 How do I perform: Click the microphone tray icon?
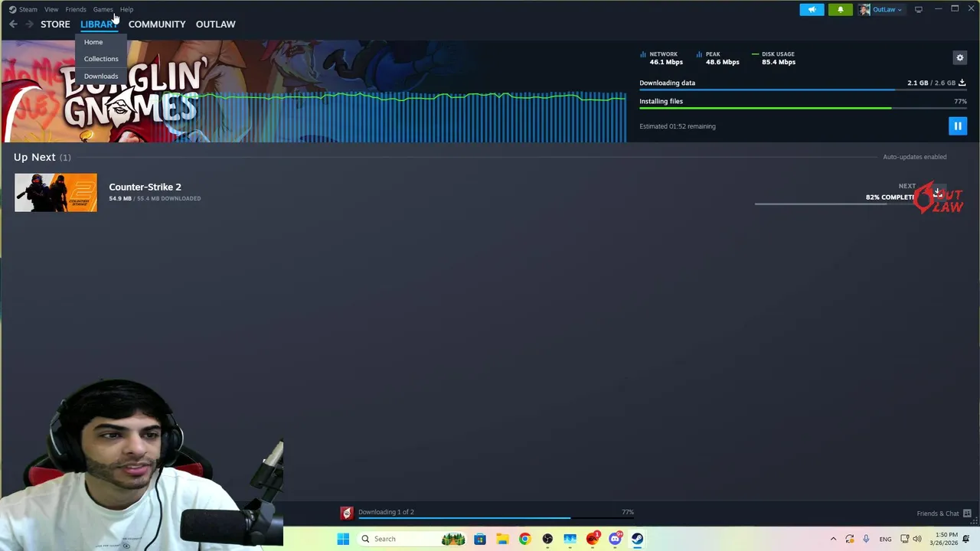[x=866, y=539]
